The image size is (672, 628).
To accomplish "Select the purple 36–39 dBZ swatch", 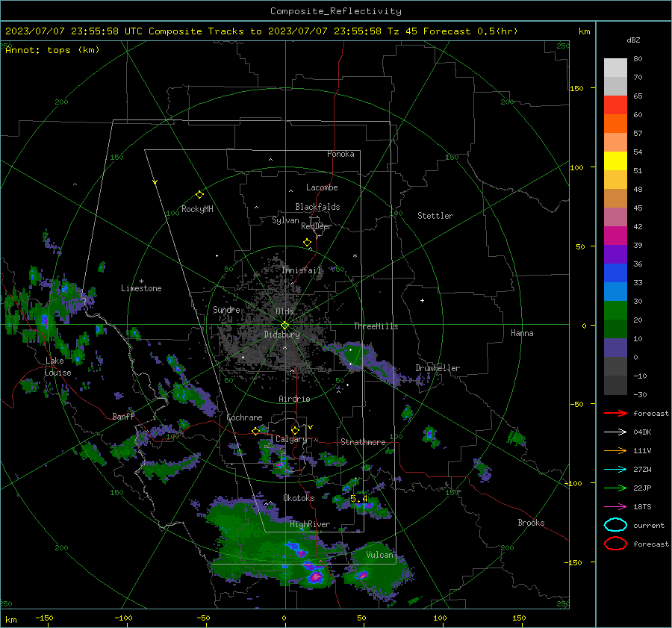I will click(615, 255).
